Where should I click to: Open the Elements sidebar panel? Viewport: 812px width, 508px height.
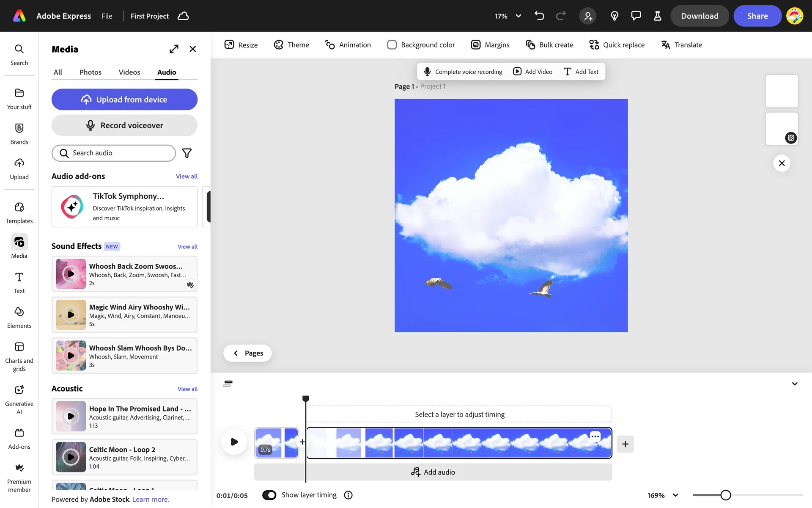(19, 317)
